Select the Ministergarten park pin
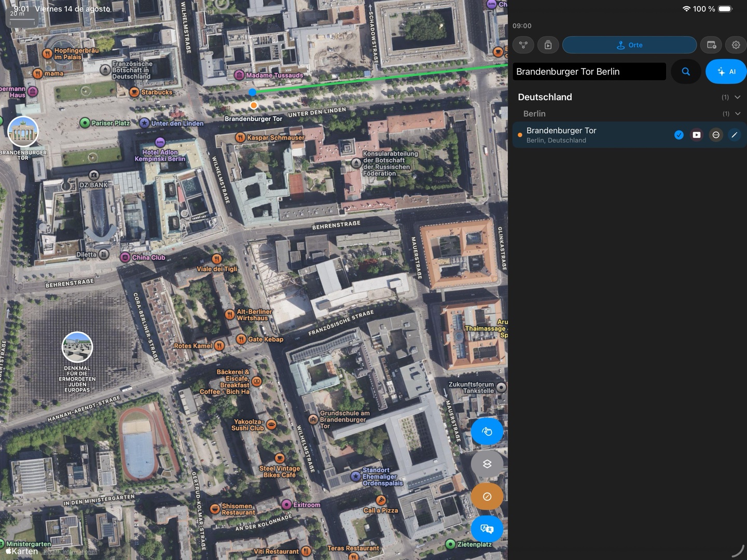This screenshot has height=560, width=747. click(x=2, y=544)
